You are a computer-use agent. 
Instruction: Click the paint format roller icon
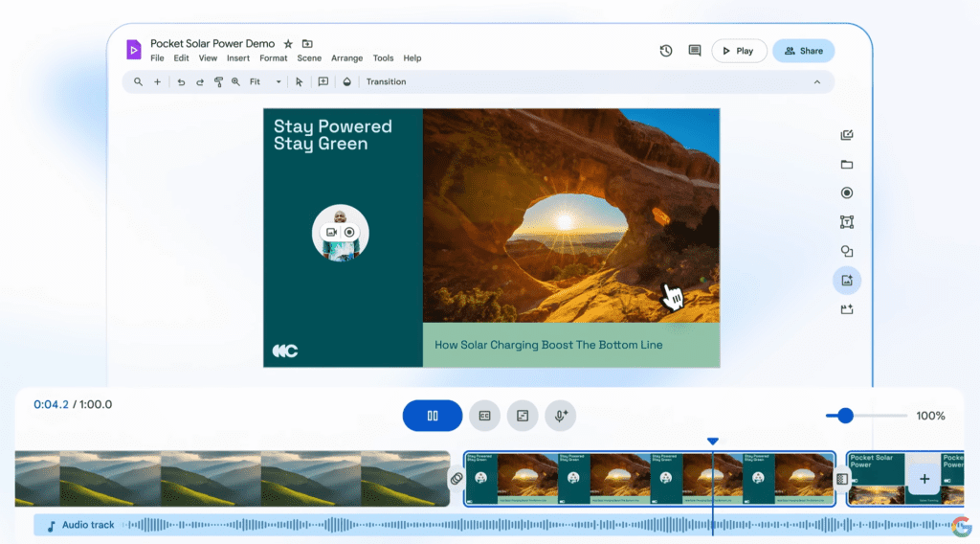[x=218, y=82]
